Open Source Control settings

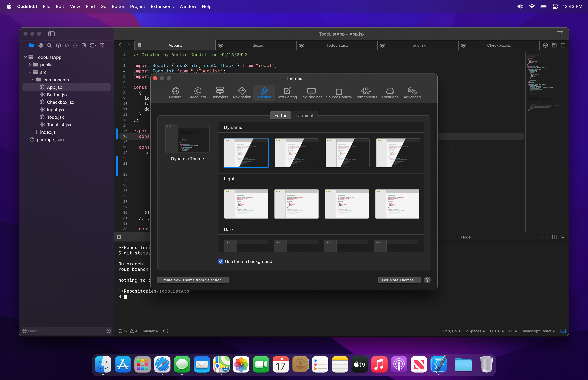click(339, 93)
